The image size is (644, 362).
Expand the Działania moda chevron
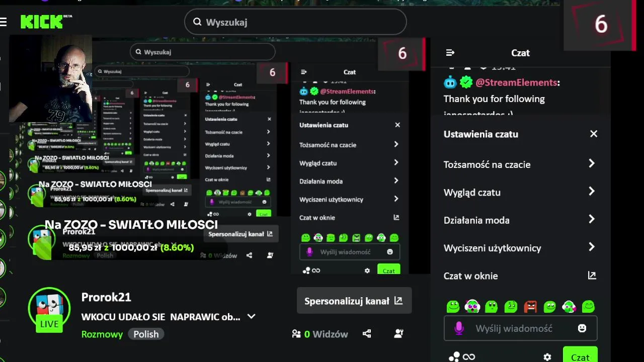592,219
